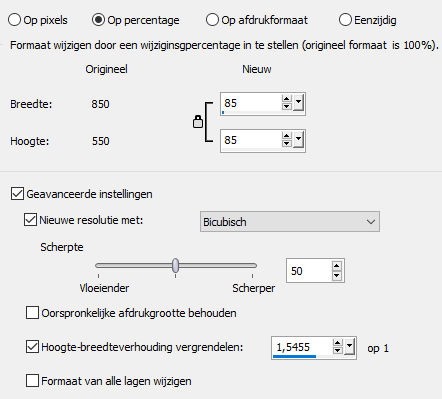
Task: Open Breedte field slider dropdown arrow
Action: [x=298, y=103]
